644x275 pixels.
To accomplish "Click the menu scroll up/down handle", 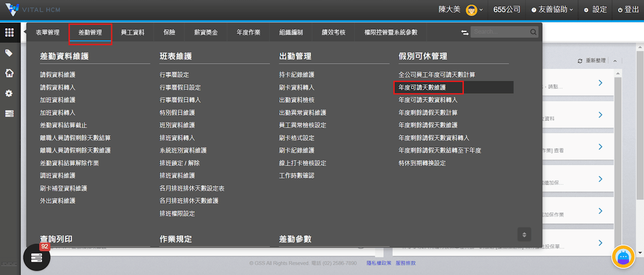I will (x=524, y=234).
